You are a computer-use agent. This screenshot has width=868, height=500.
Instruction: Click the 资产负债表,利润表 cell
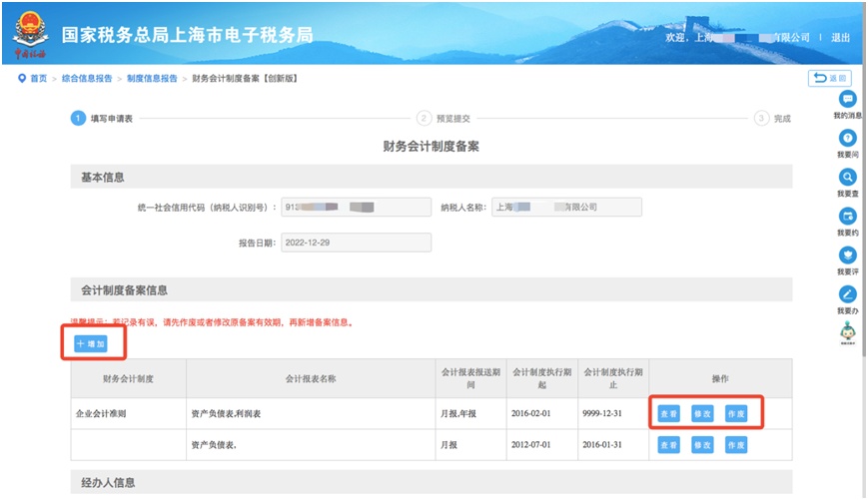311,414
